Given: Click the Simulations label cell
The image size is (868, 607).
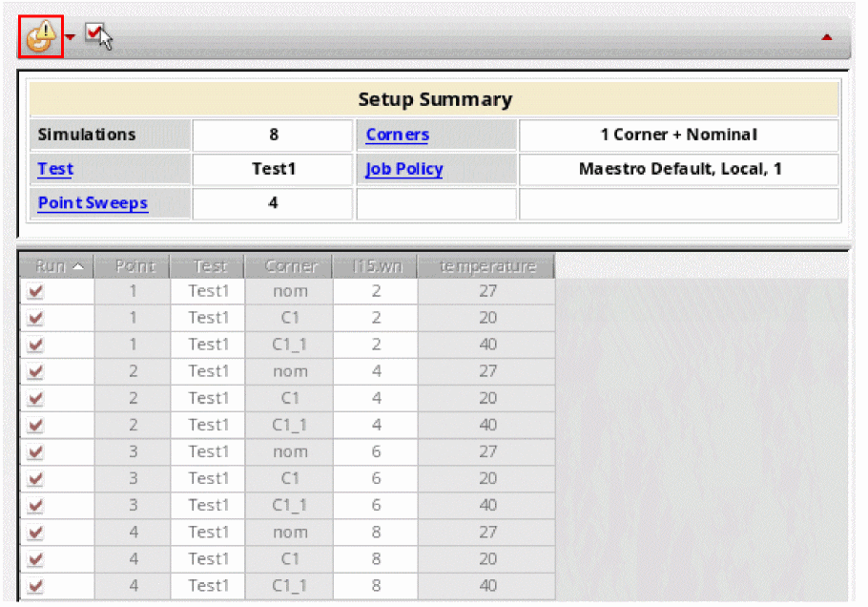Looking at the screenshot, I should tap(110, 135).
